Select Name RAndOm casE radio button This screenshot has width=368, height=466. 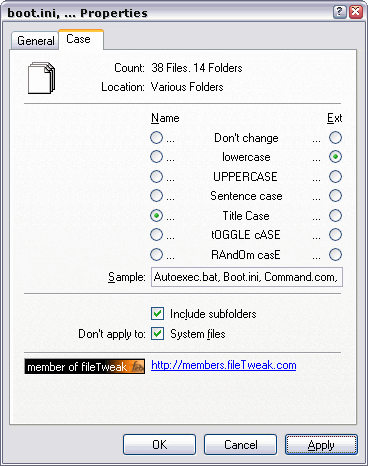(156, 254)
